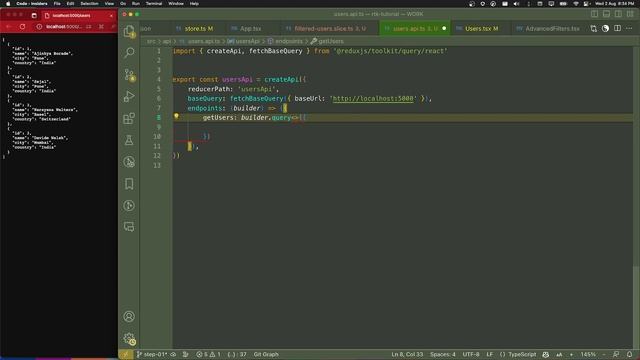Click the date and time in menu bar
Image resolution: width=640 pixels, height=360 pixels.
click(x=615, y=3)
